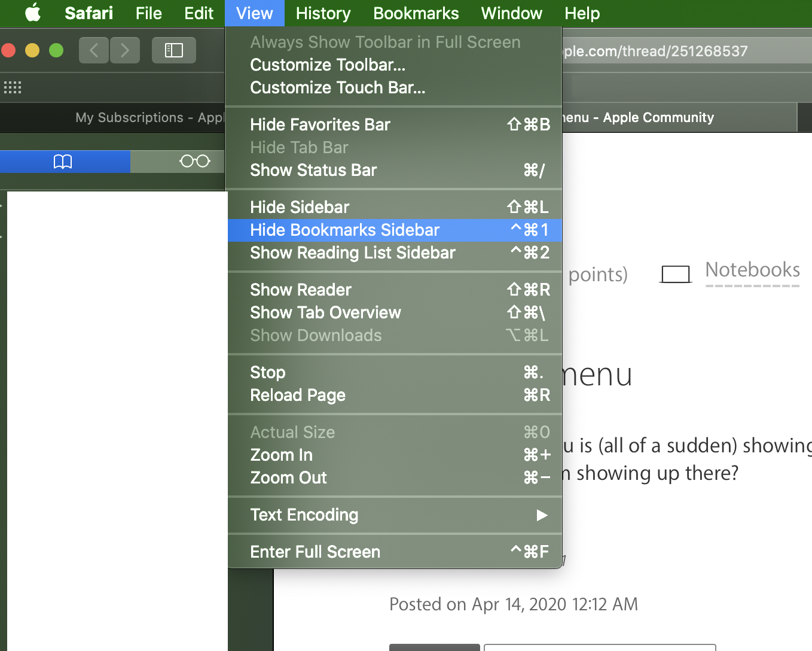Toggle the sidebar toolbar button

[173, 50]
